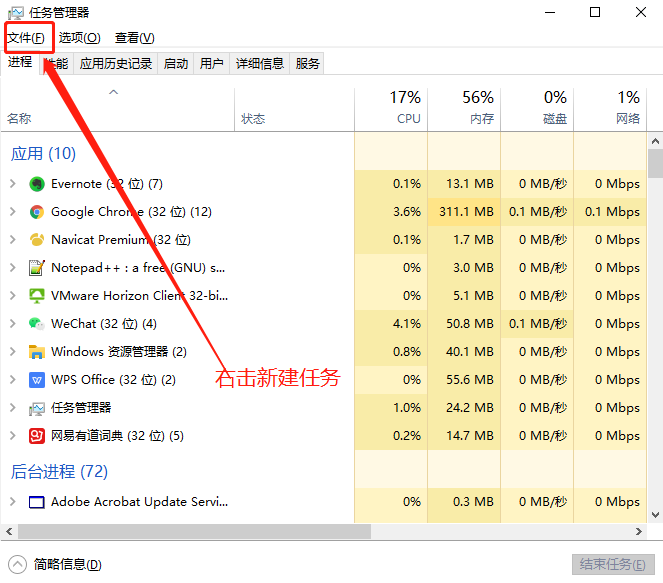
Task: Open the 文件(F) menu
Action: coord(26,38)
